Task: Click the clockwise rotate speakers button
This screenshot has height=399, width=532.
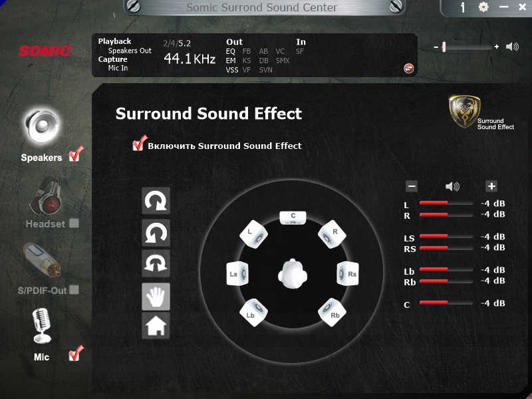Action: (156, 201)
